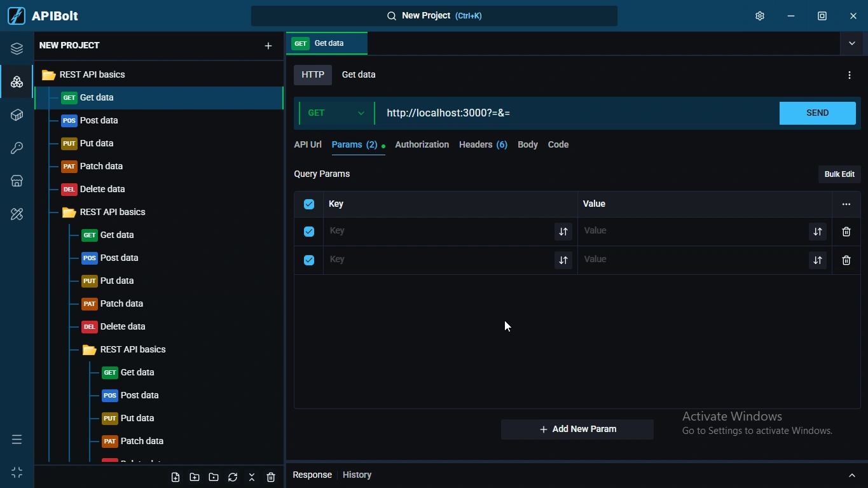The width and height of the screenshot is (868, 488).
Task: Open the Authorization tab
Action: (x=422, y=145)
